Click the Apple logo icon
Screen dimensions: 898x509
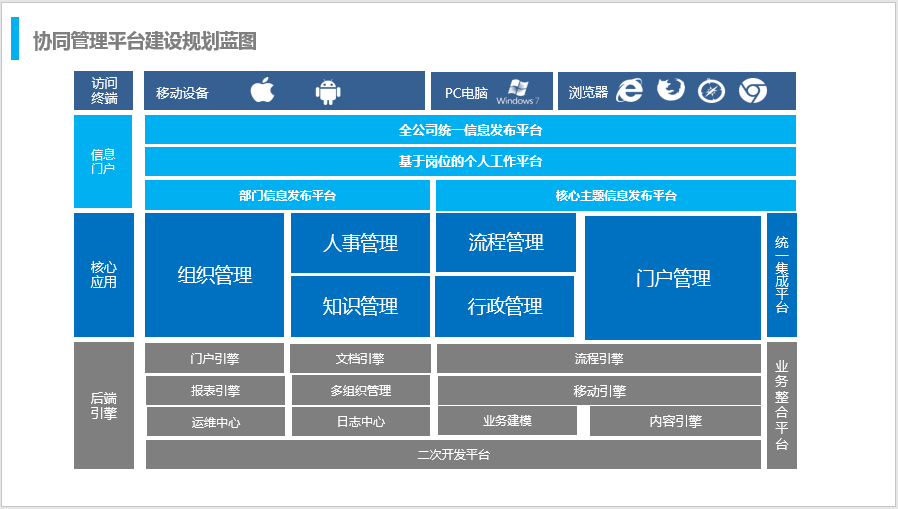click(x=262, y=91)
